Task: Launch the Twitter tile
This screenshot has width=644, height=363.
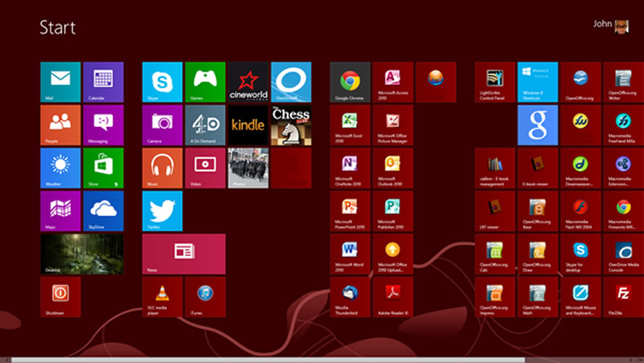Action: 162,211
